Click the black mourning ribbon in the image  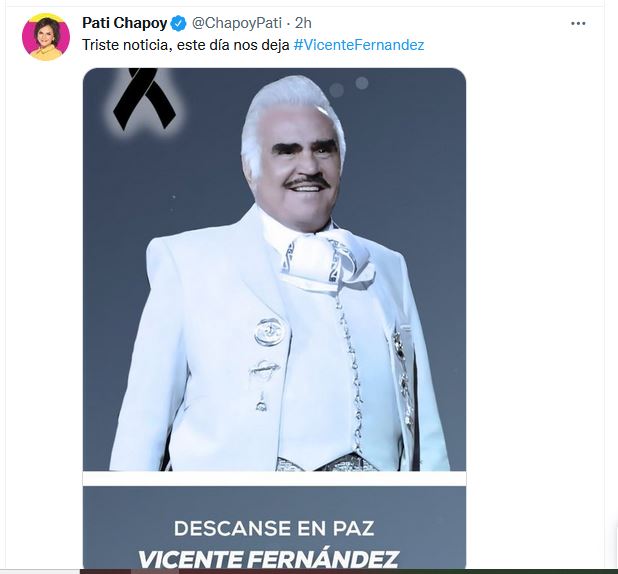144,99
